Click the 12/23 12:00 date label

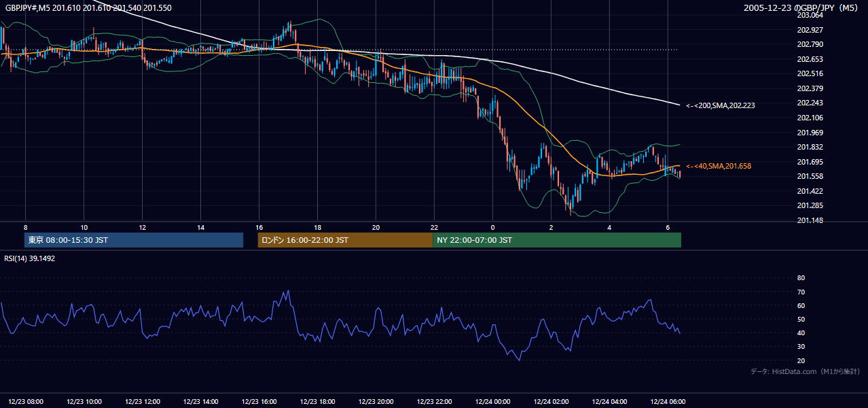143,402
